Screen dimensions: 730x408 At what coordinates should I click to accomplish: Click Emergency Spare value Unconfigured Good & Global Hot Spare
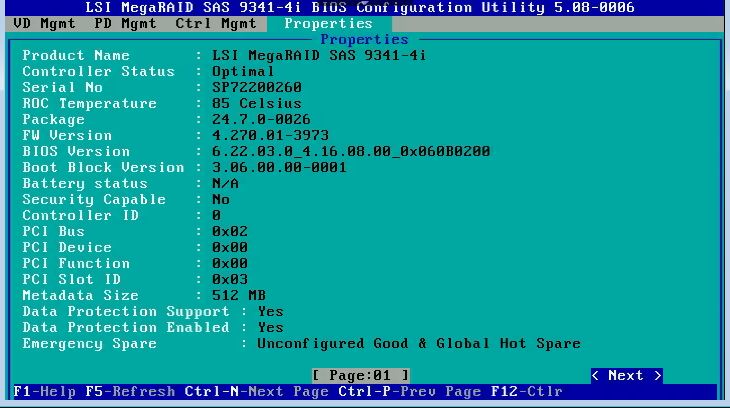pos(419,344)
